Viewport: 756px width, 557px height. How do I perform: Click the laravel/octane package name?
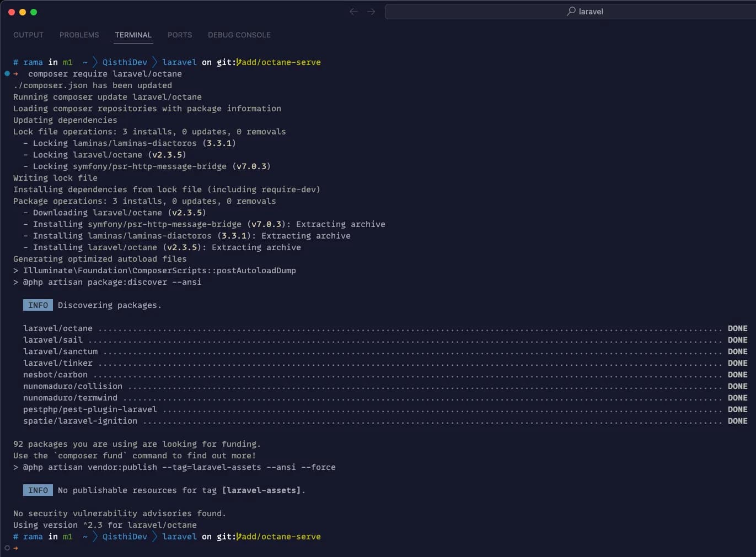coord(57,328)
